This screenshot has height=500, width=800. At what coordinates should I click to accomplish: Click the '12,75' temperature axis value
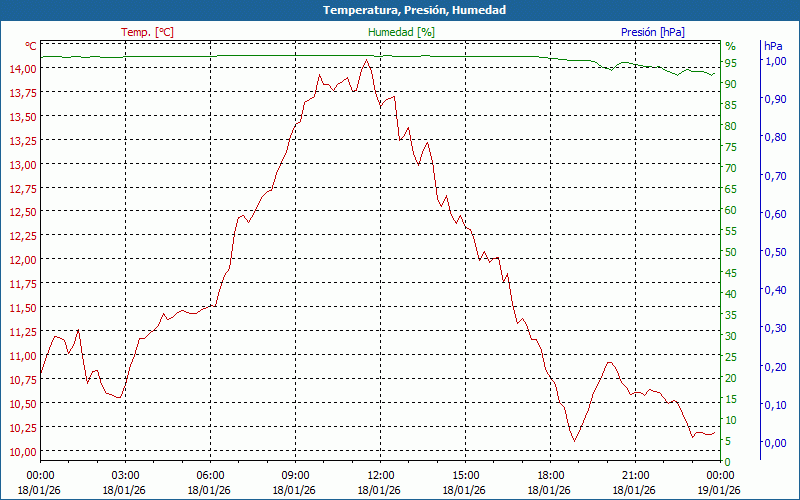pos(23,188)
